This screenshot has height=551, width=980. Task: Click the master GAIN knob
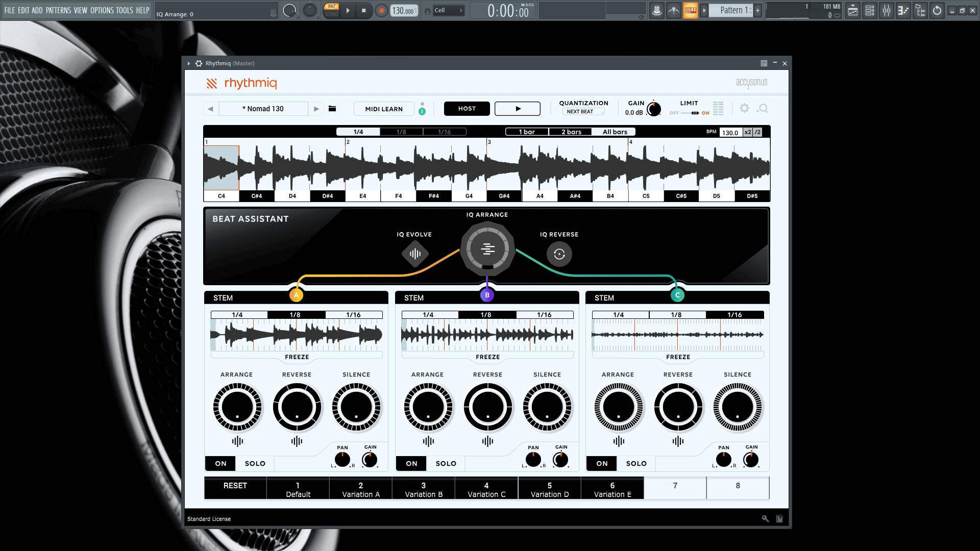[x=654, y=109]
